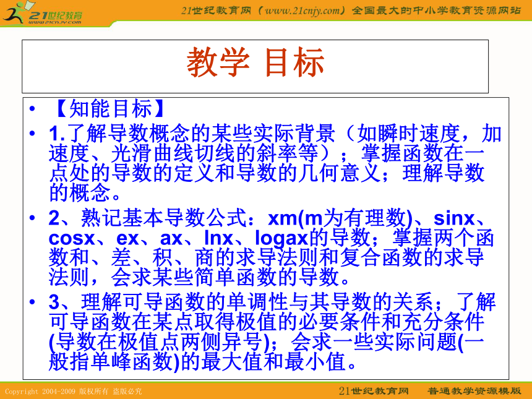The image size is (532, 399).
Task: Click the line starting 1.了解导数概念
Action: tap(275, 133)
